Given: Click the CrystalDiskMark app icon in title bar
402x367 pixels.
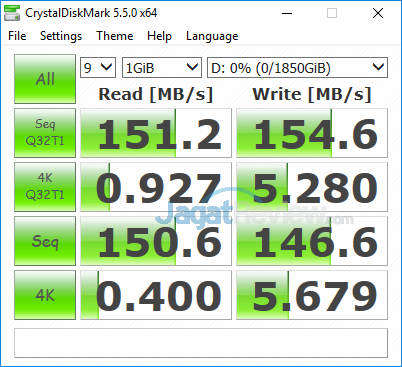Looking at the screenshot, I should [x=12, y=13].
